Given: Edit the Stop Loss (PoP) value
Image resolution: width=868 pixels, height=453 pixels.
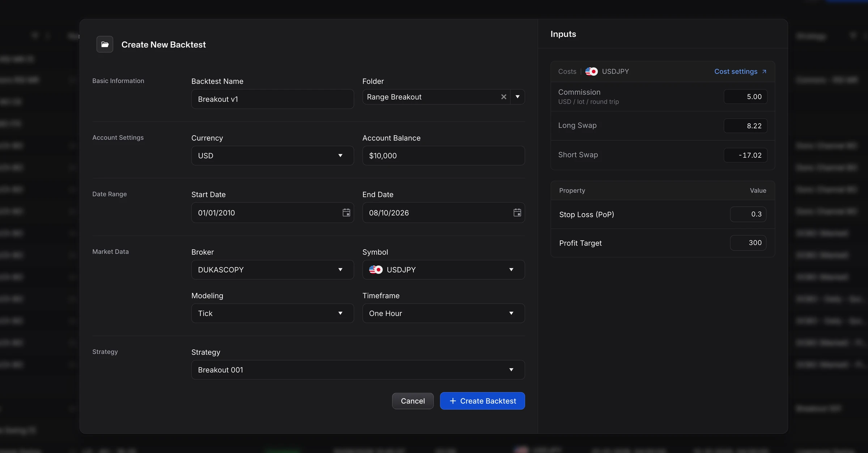Looking at the screenshot, I should coord(748,214).
